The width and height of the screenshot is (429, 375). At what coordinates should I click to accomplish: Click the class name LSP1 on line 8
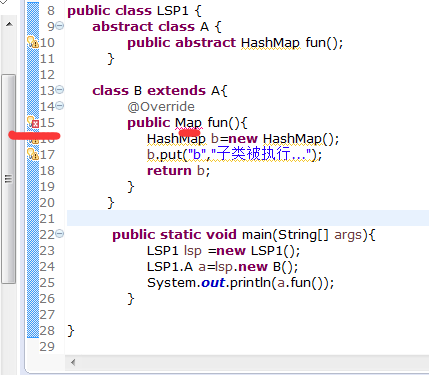(173, 11)
